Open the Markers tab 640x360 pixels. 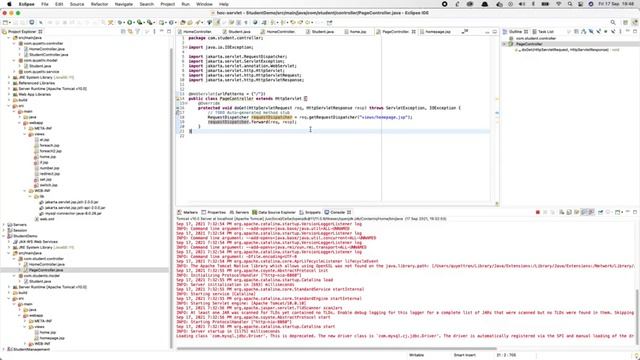[x=188, y=212]
